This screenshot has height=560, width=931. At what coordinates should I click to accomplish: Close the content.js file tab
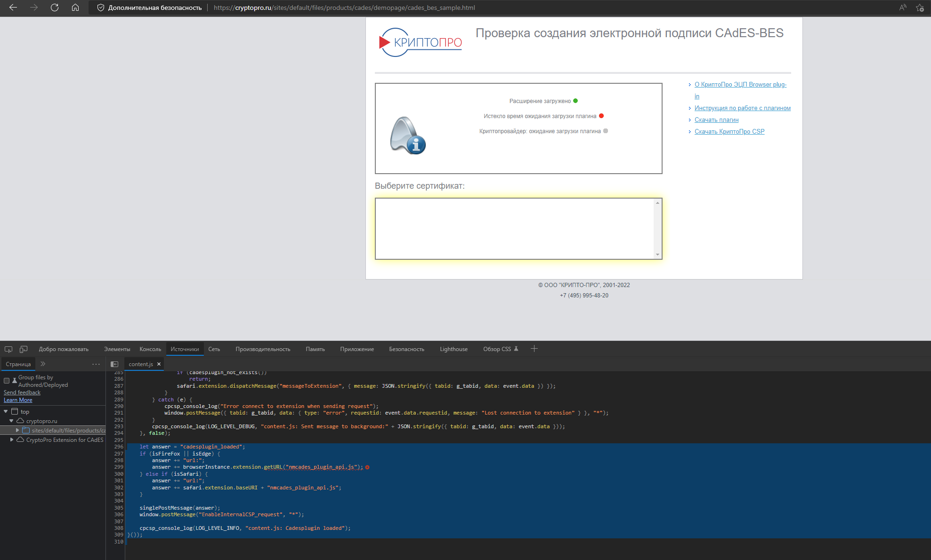[x=159, y=364]
